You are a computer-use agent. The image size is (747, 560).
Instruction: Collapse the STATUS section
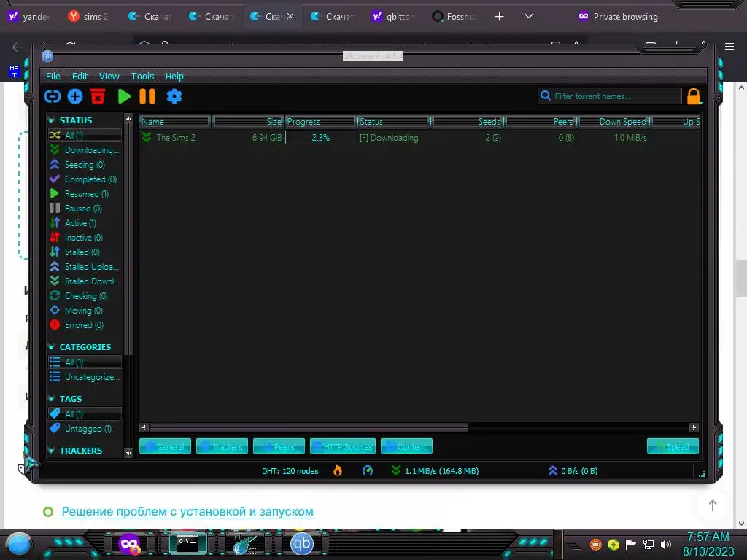(x=52, y=120)
